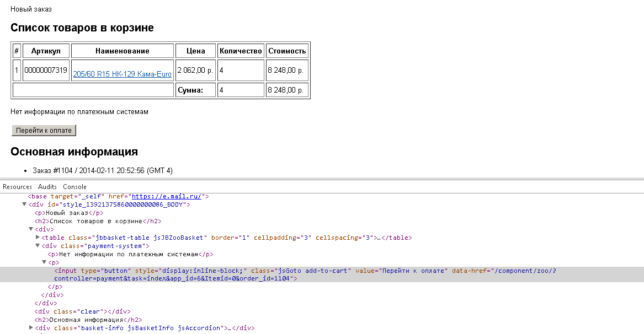Select the h2 "Основная информация" DOM node
This screenshot has height=334, width=644.
click(88, 320)
